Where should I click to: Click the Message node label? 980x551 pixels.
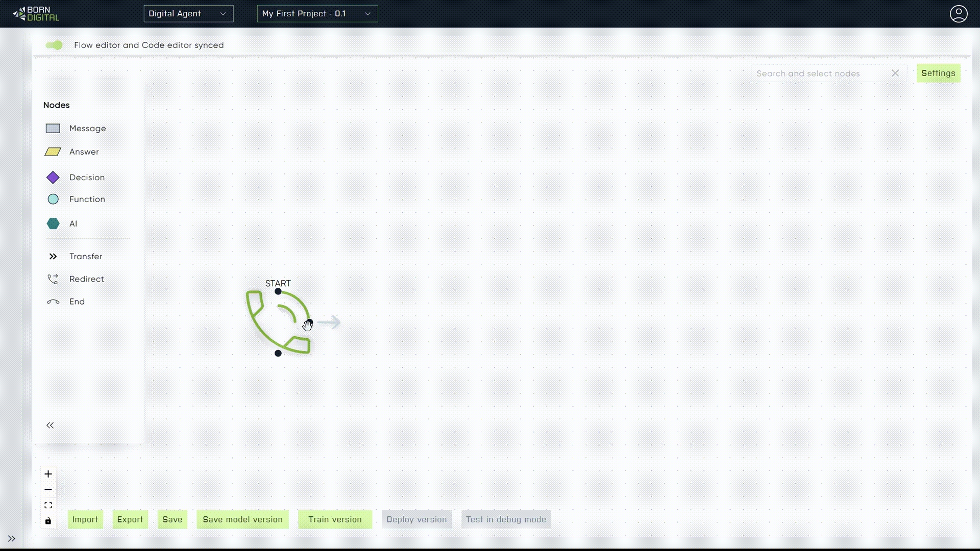tap(88, 129)
